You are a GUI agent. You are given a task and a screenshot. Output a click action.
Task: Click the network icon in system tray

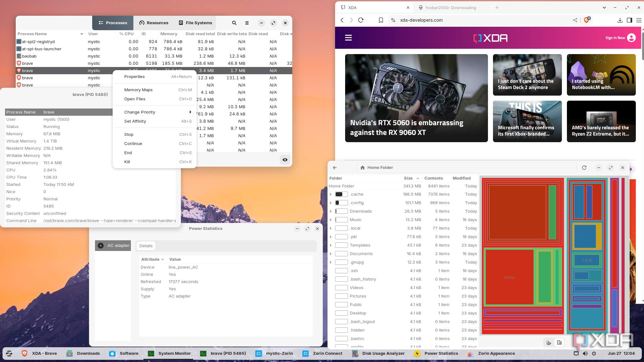point(576,354)
